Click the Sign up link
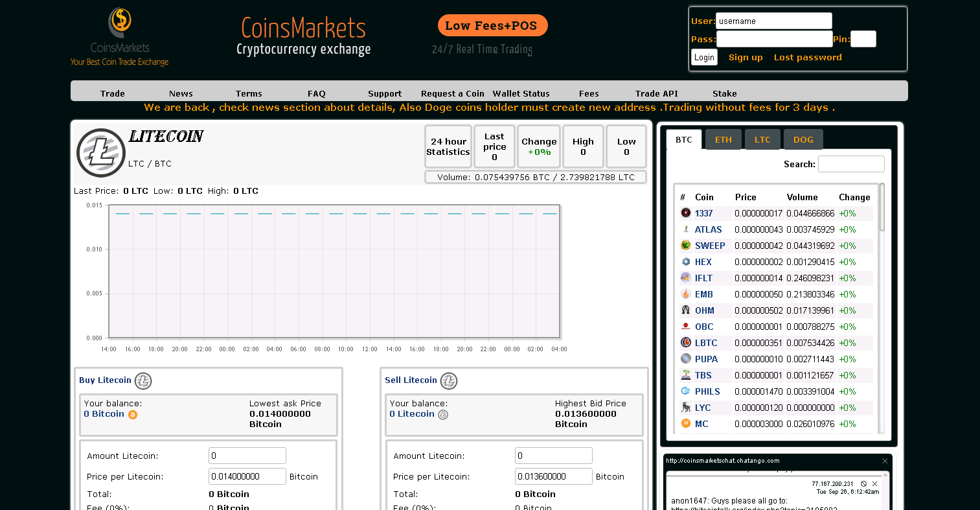The height and width of the screenshot is (510, 980). point(746,57)
